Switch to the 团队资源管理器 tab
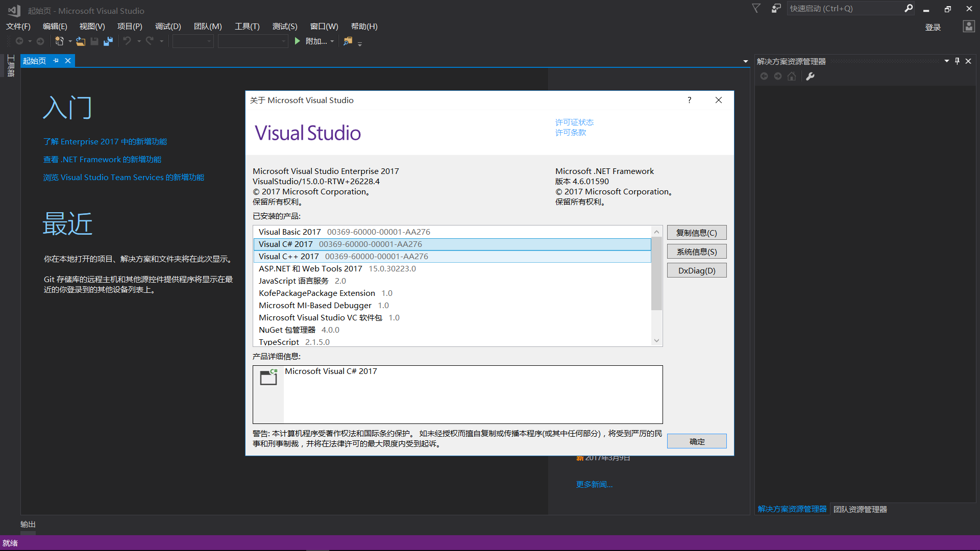The width and height of the screenshot is (980, 551). (860, 509)
